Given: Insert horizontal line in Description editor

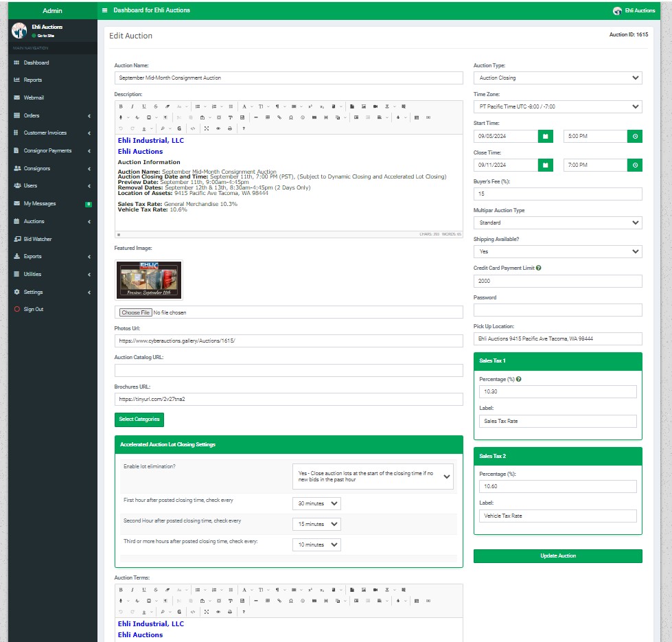Looking at the screenshot, I should 256,117.
